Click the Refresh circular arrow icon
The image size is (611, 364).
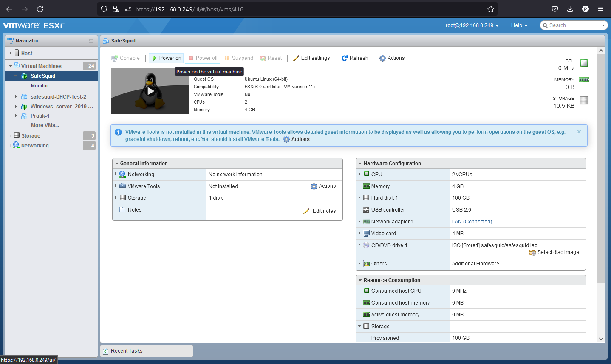click(x=345, y=58)
